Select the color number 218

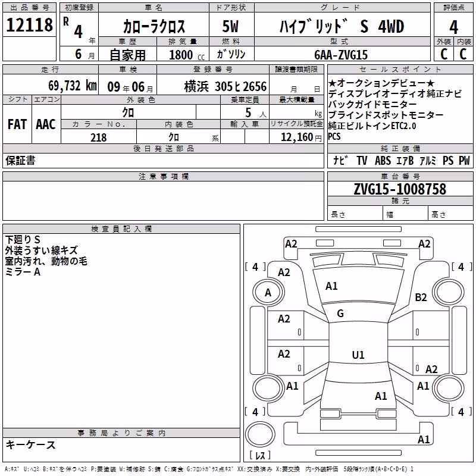coord(99,137)
